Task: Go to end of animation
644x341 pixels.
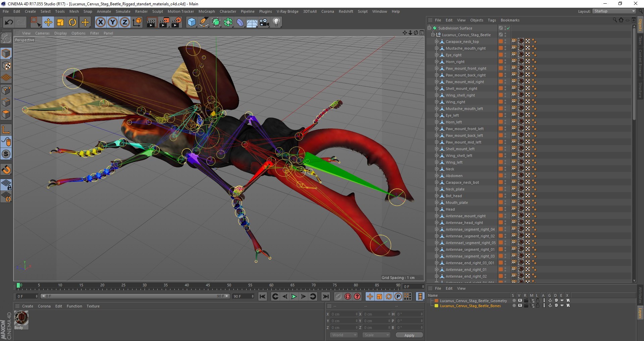Action: (x=325, y=296)
